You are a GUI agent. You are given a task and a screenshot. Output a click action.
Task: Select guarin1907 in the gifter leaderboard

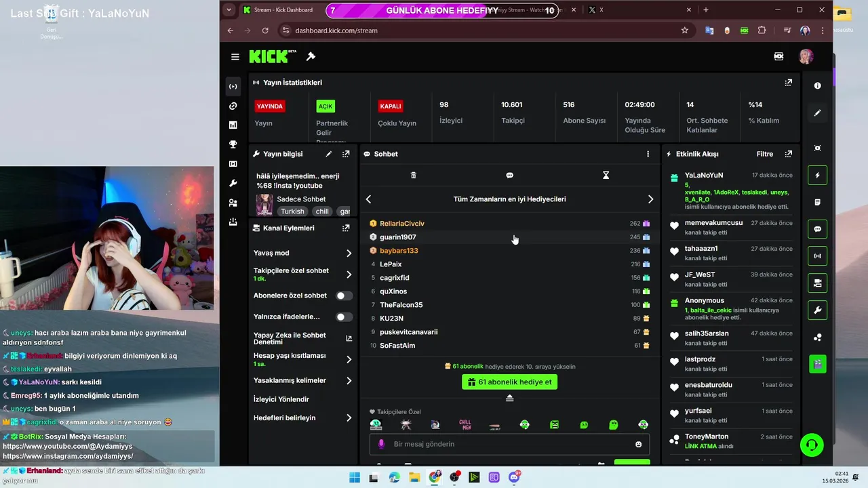pos(398,237)
